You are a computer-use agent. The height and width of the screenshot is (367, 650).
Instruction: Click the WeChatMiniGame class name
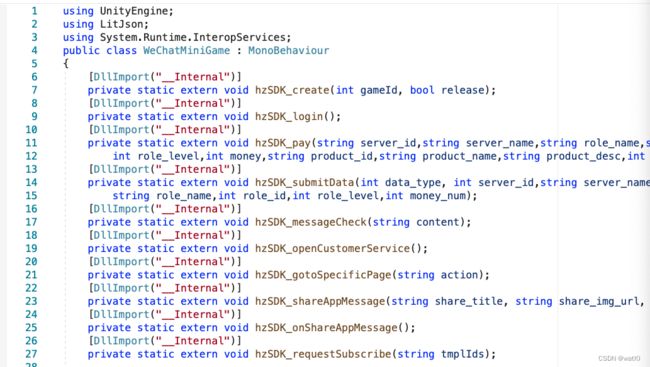pos(187,51)
